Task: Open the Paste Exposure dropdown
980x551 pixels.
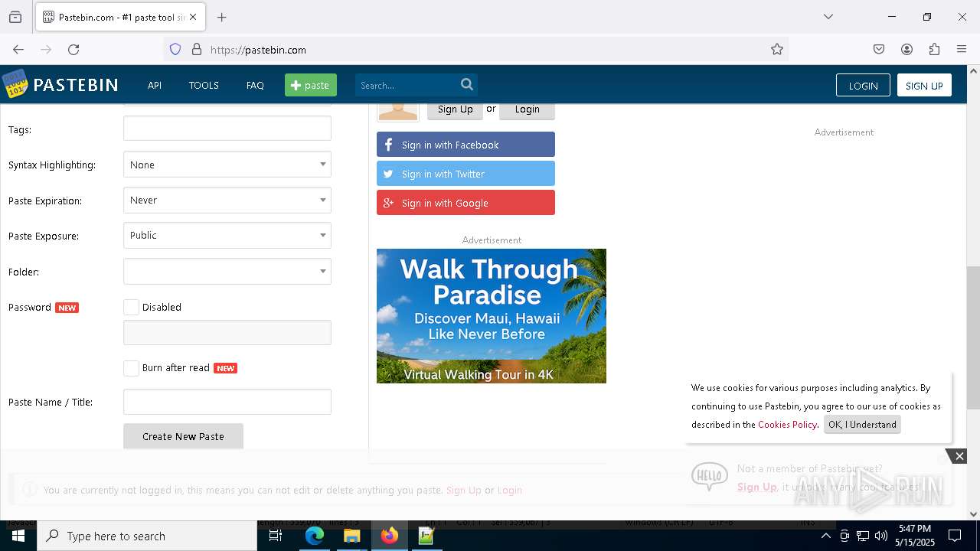Action: pos(227,235)
